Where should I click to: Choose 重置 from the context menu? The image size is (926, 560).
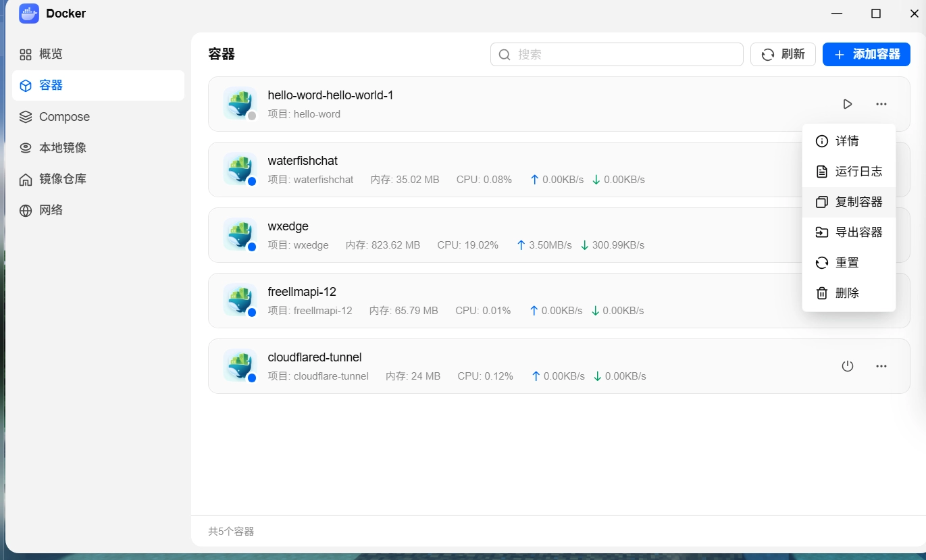(849, 263)
